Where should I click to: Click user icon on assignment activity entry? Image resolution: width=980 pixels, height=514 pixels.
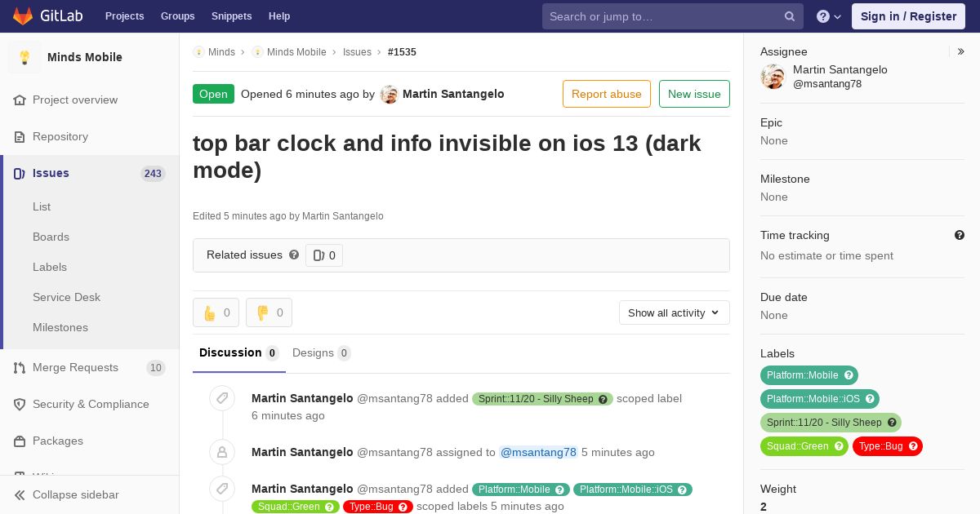point(222,451)
